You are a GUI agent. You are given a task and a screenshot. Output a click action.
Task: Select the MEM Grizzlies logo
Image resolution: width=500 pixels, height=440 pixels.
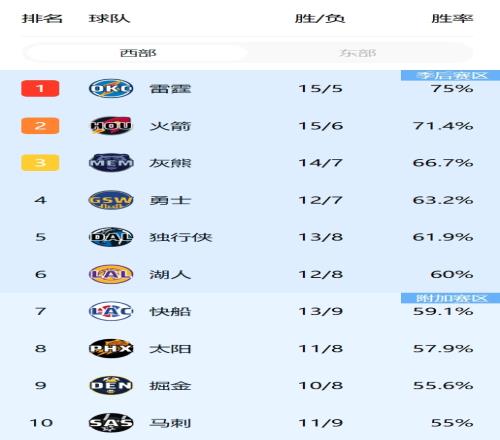pyautogui.click(x=111, y=163)
